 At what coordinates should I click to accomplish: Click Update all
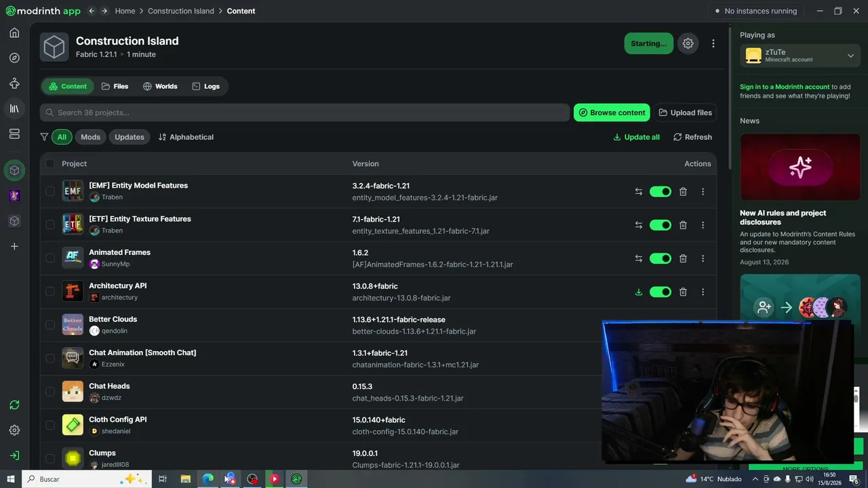click(x=636, y=137)
